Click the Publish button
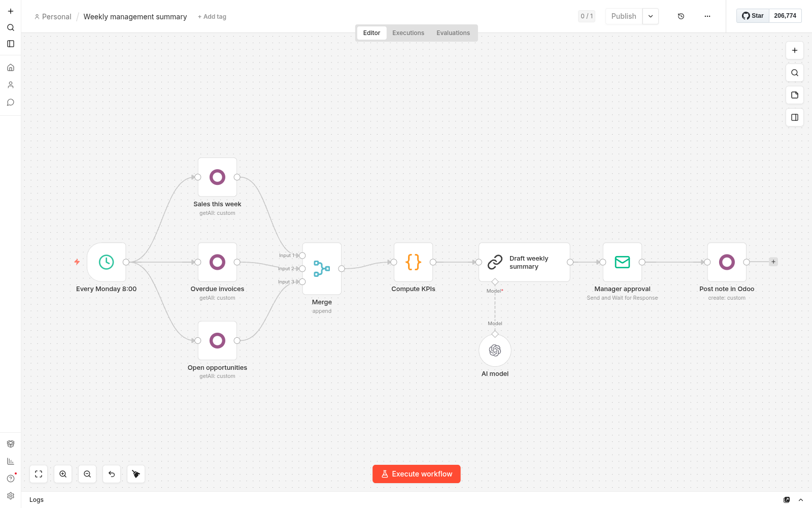 point(624,16)
